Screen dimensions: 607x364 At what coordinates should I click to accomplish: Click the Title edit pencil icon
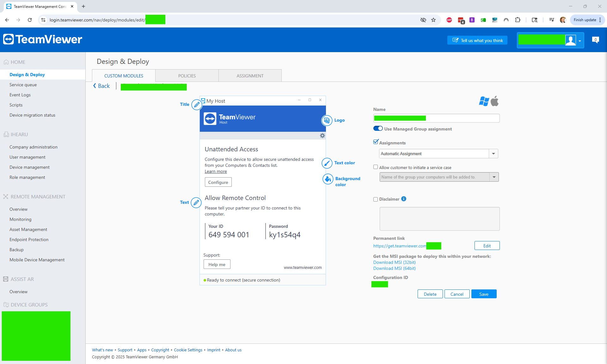pyautogui.click(x=197, y=104)
